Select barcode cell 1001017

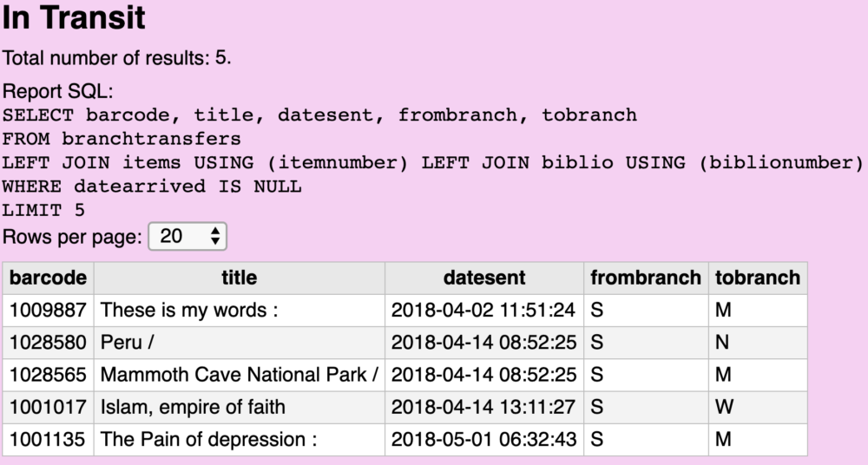[x=48, y=407]
